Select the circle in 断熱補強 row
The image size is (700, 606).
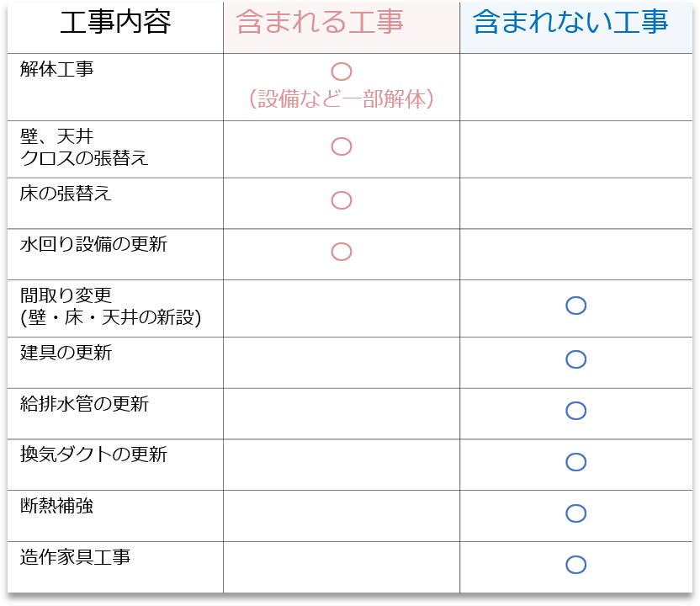[x=575, y=513]
